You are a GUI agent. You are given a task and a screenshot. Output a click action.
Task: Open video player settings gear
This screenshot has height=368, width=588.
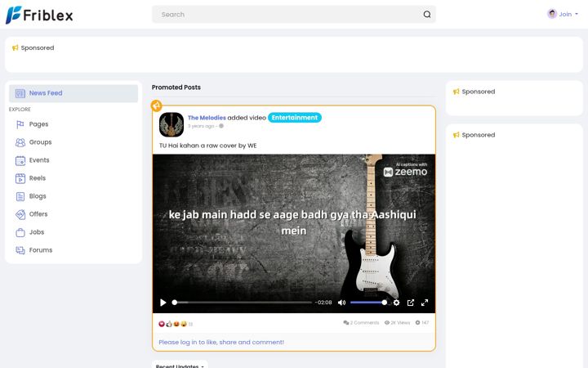click(x=396, y=303)
